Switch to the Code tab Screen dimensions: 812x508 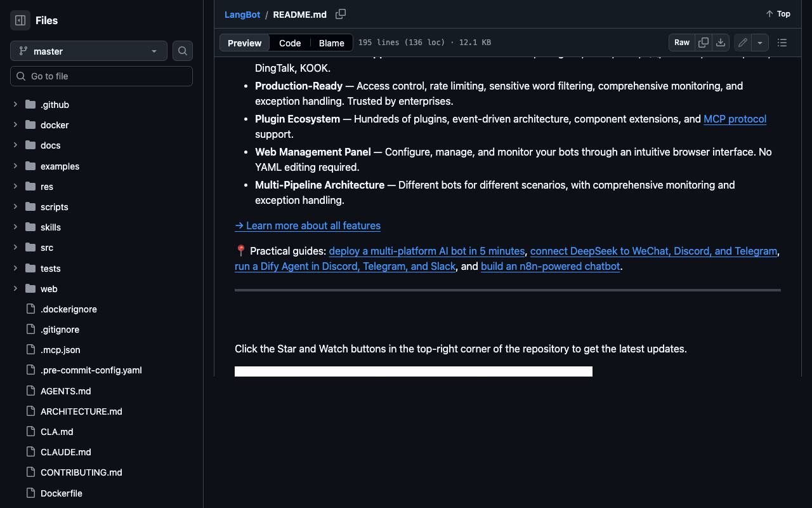click(x=290, y=43)
